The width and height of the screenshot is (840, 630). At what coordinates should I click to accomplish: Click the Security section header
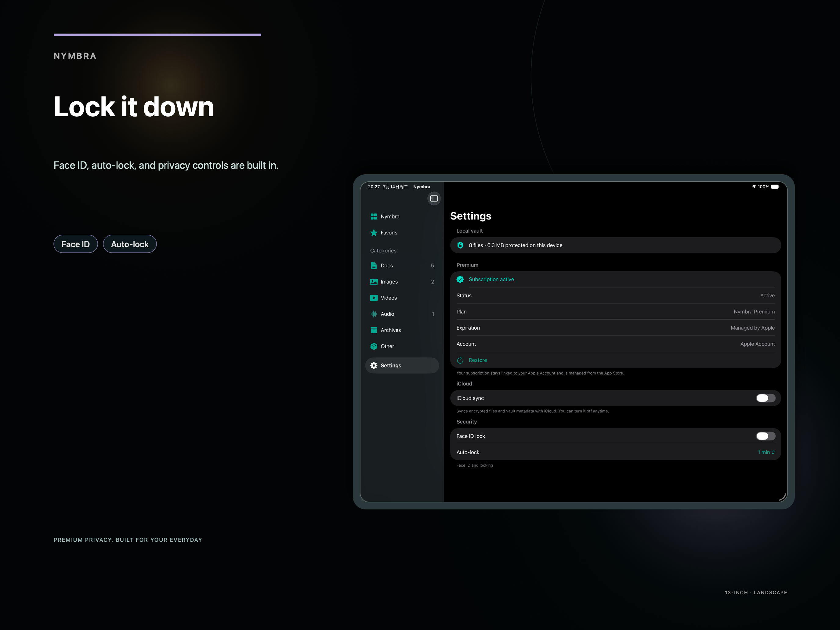(466, 422)
